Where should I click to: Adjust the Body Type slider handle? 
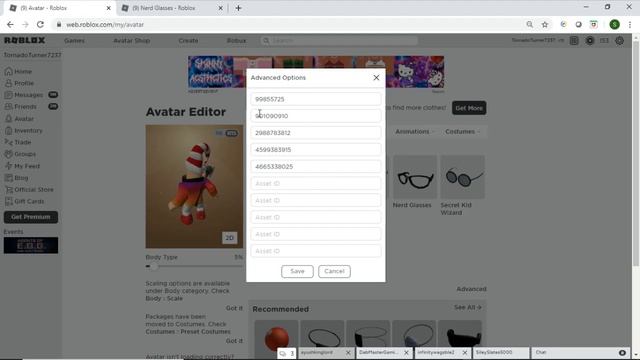pyautogui.click(x=153, y=266)
